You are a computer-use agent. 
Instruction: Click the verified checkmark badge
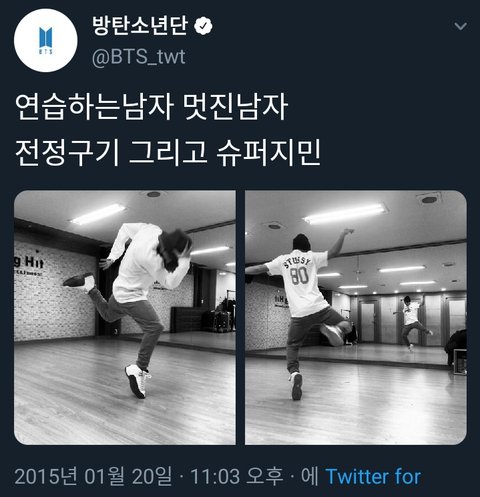[203, 26]
